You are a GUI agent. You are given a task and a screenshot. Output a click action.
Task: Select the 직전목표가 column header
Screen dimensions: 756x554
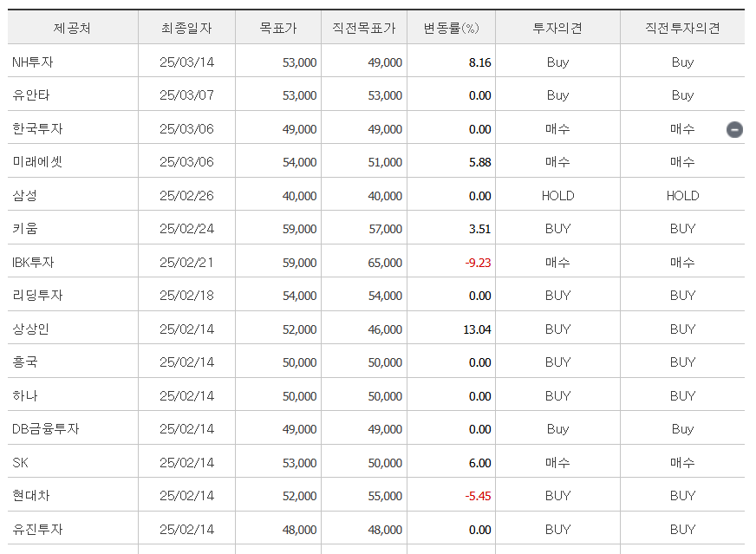pos(364,28)
